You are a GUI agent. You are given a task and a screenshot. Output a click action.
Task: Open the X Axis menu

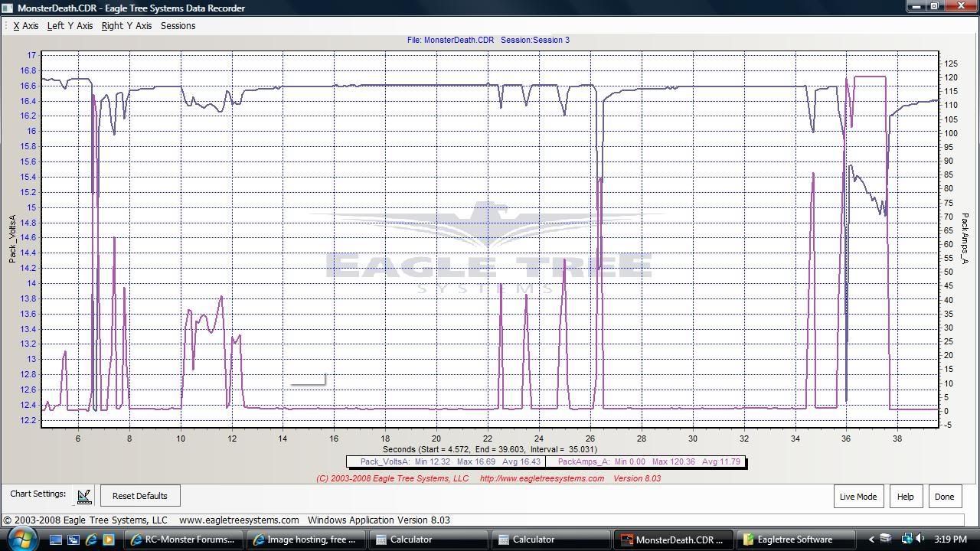coord(26,26)
